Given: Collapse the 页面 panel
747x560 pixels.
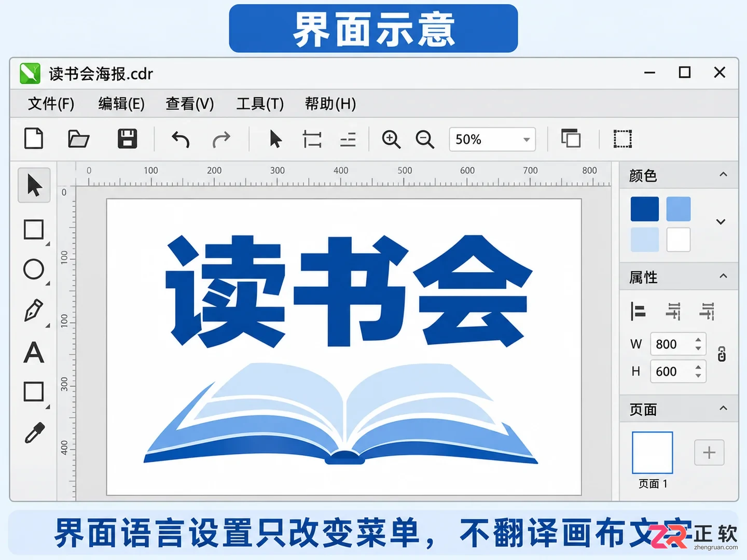Looking at the screenshot, I should pyautogui.click(x=723, y=409).
